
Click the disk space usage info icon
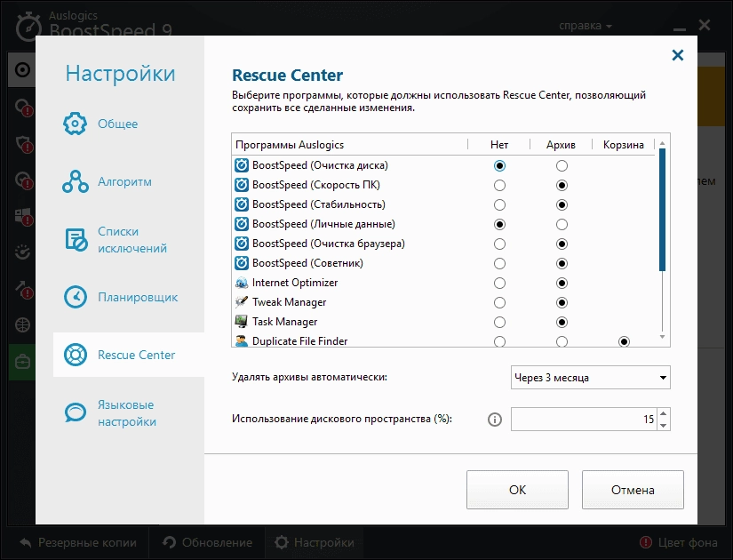tap(495, 420)
